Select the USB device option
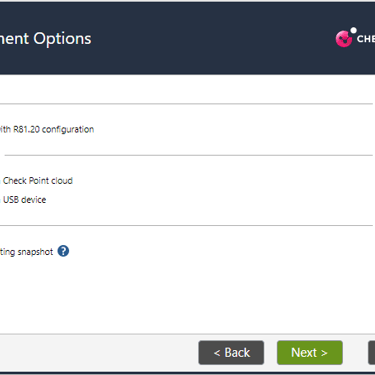The height and width of the screenshot is (375, 375). point(23,200)
